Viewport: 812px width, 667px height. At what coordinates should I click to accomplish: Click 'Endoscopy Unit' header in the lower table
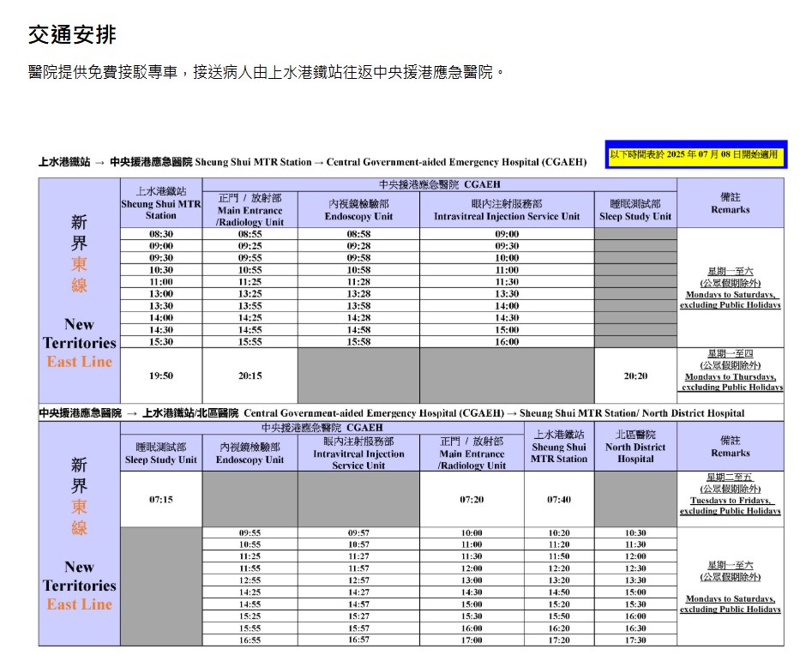tap(250, 454)
